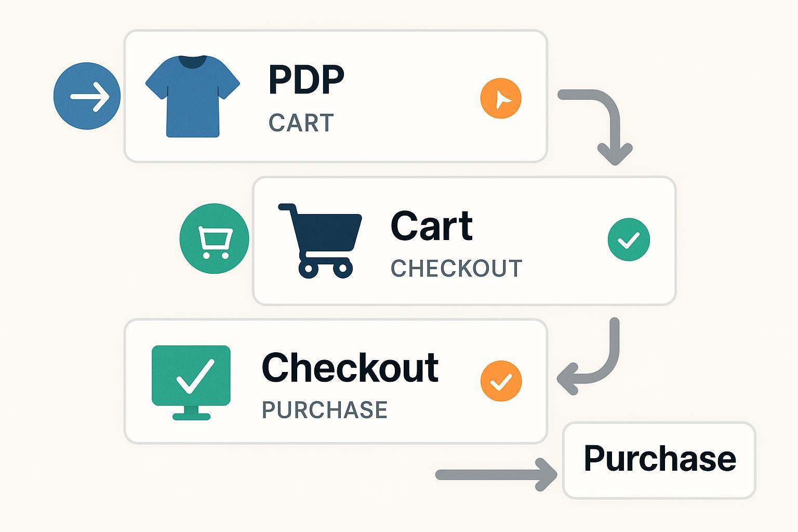The height and width of the screenshot is (532, 798).
Task: Toggle the orange checkmark on Checkout card
Action: tap(501, 381)
